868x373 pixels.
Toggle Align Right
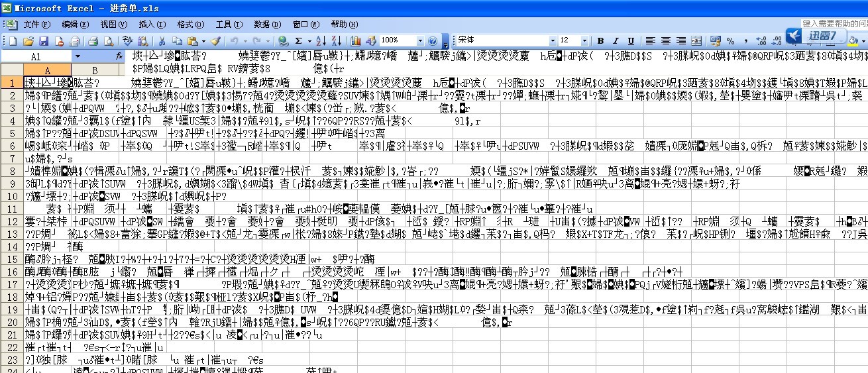pos(680,40)
